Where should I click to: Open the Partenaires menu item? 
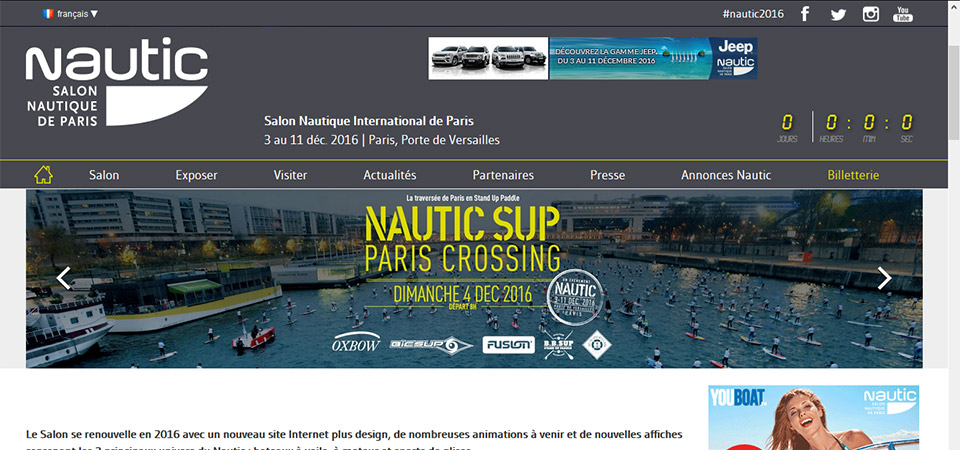click(503, 176)
